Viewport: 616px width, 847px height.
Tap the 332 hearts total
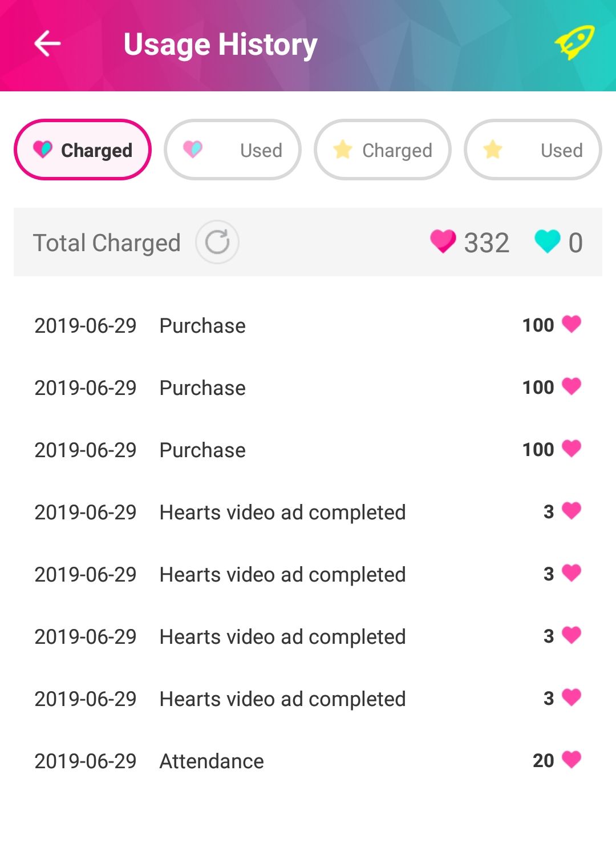click(x=486, y=243)
